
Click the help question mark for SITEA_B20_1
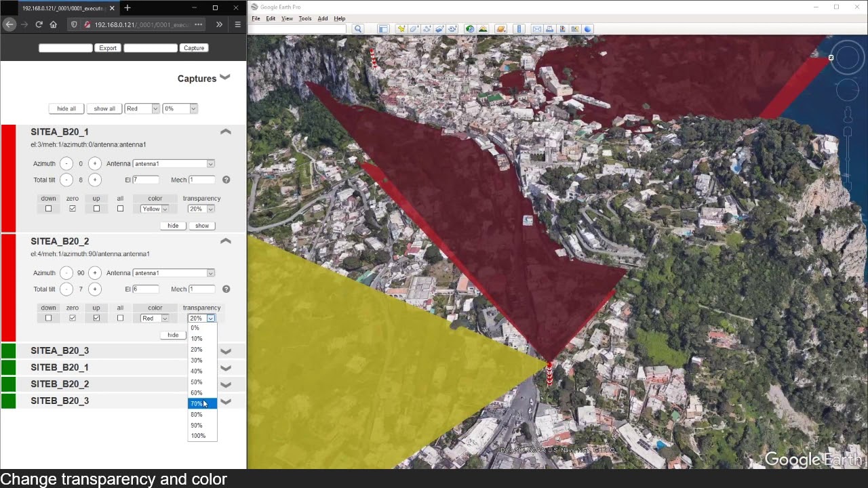pos(226,180)
